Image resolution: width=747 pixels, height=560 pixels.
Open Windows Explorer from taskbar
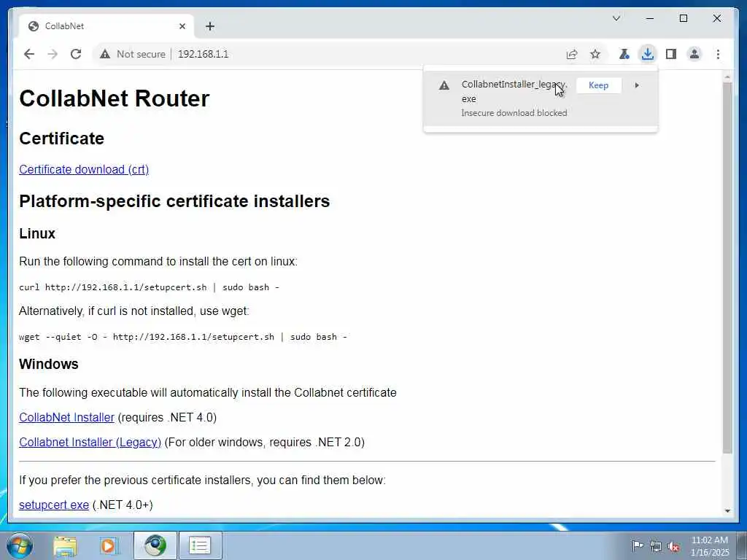coord(65,545)
